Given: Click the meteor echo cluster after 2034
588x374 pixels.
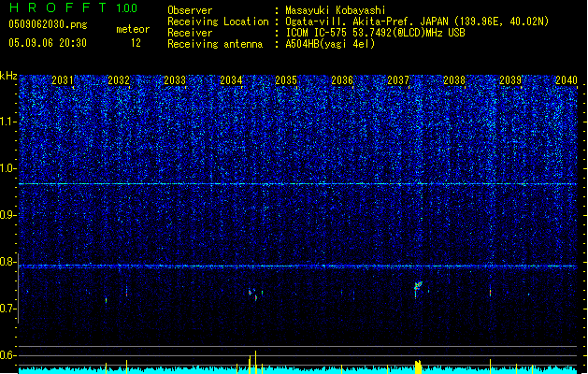Looking at the screenshot, I should tap(255, 295).
